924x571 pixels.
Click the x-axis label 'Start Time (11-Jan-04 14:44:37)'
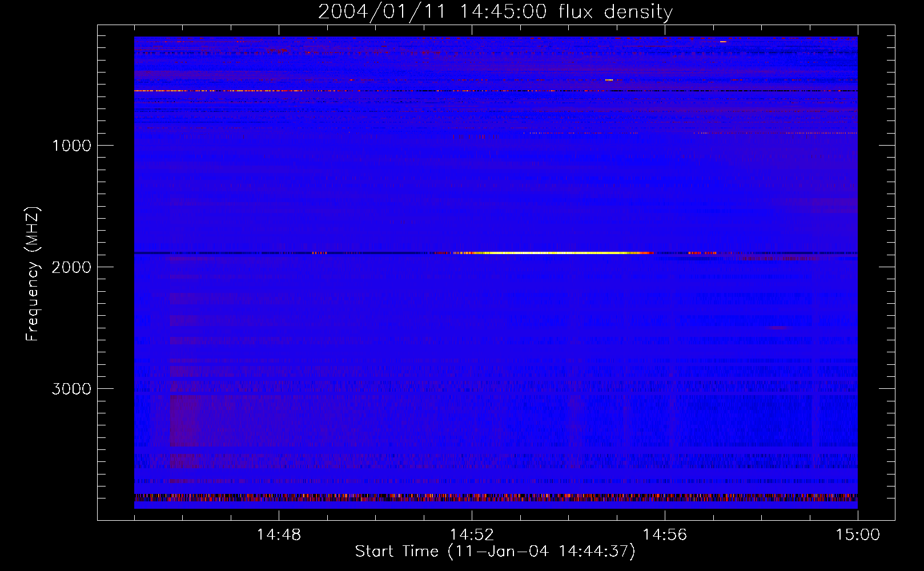click(x=495, y=551)
